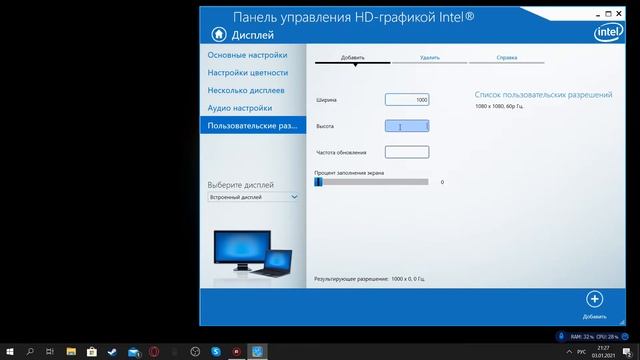
Task: Click the Intel logo in the header
Action: pyautogui.click(x=609, y=32)
